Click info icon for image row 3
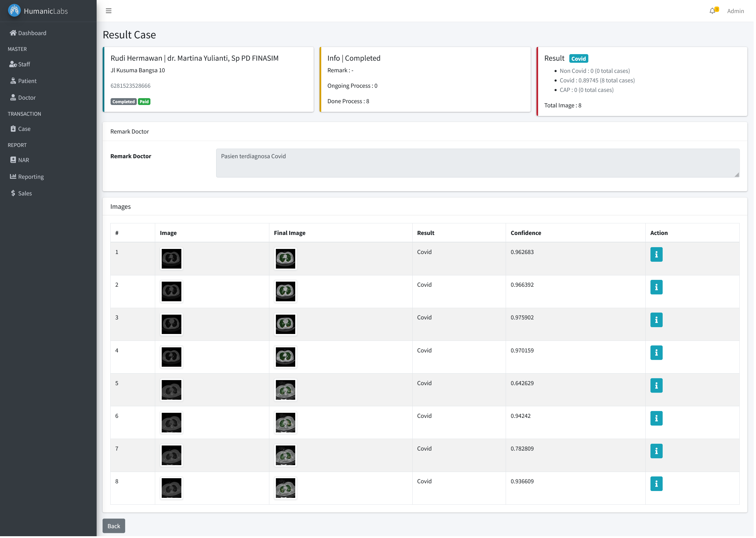This screenshot has width=756, height=538. (x=656, y=320)
